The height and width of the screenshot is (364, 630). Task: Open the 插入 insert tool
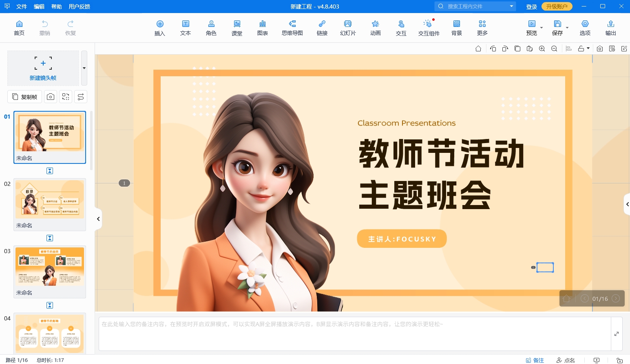tap(160, 28)
